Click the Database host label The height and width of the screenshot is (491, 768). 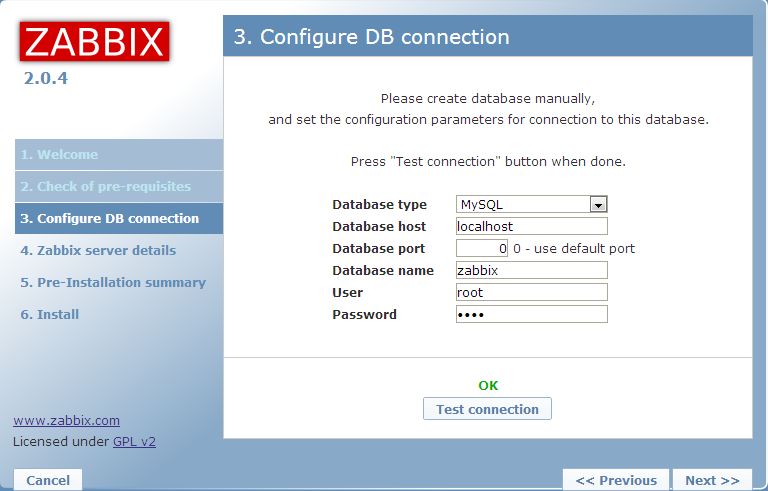click(x=379, y=226)
